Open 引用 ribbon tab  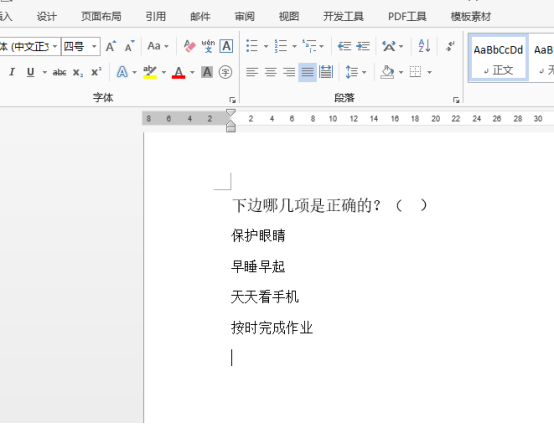(156, 17)
